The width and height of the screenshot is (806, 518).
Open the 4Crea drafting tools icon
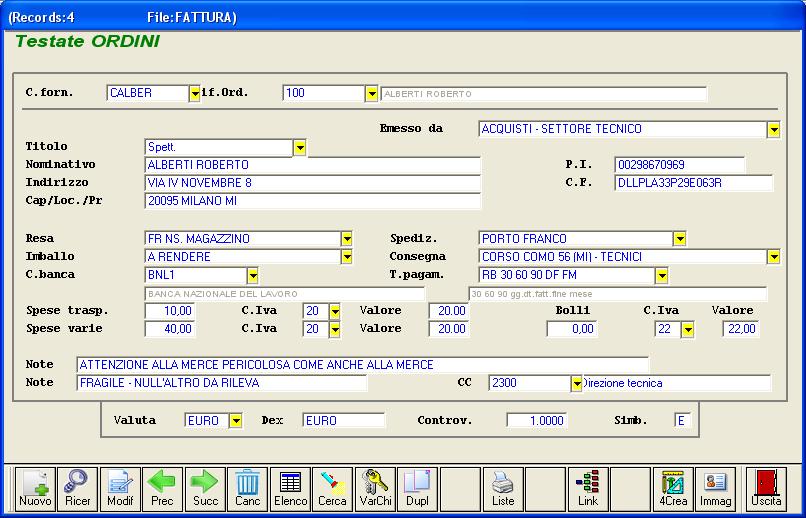coord(673,489)
